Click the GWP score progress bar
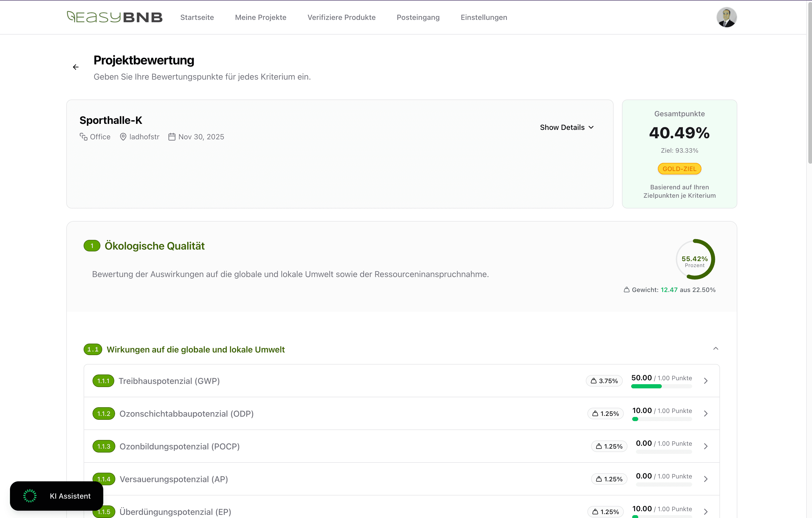The width and height of the screenshot is (812, 518). (661, 387)
